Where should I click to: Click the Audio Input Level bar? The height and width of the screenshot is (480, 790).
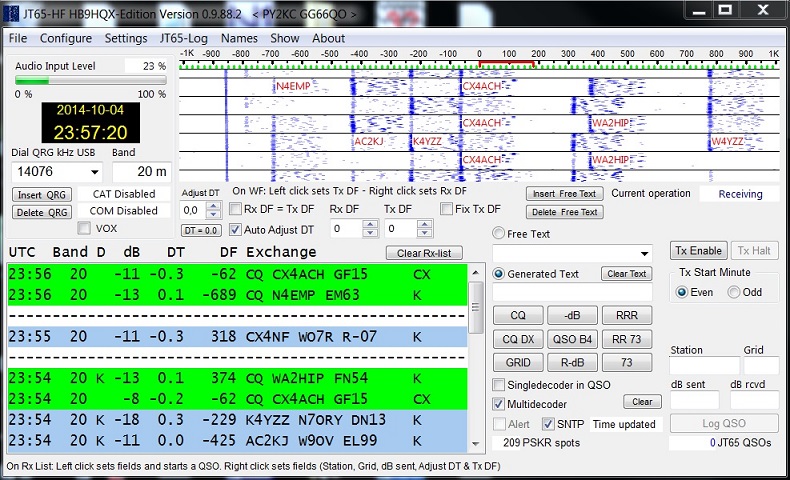coord(91,80)
